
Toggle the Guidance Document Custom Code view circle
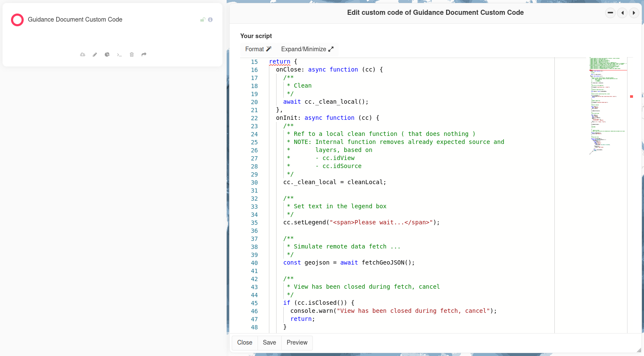click(x=17, y=20)
